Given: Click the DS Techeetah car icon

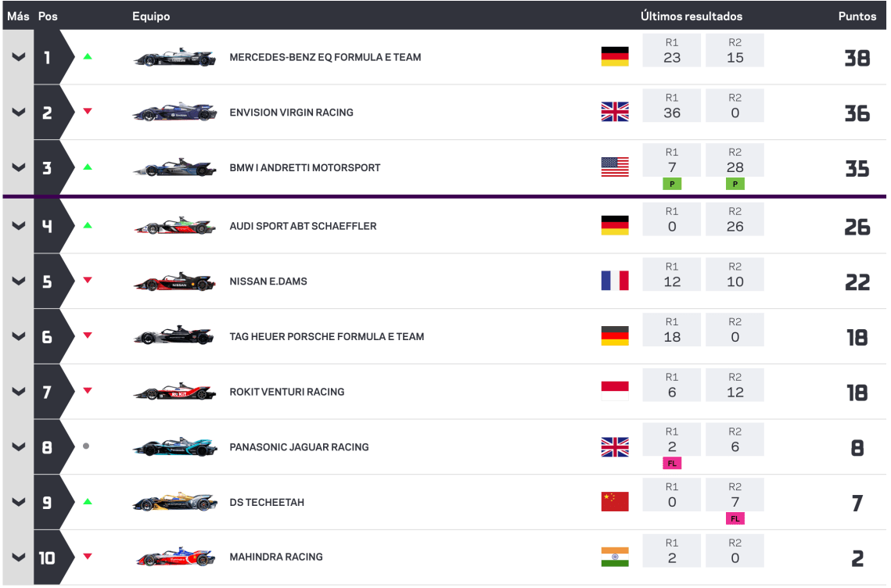Looking at the screenshot, I should click(x=174, y=503).
